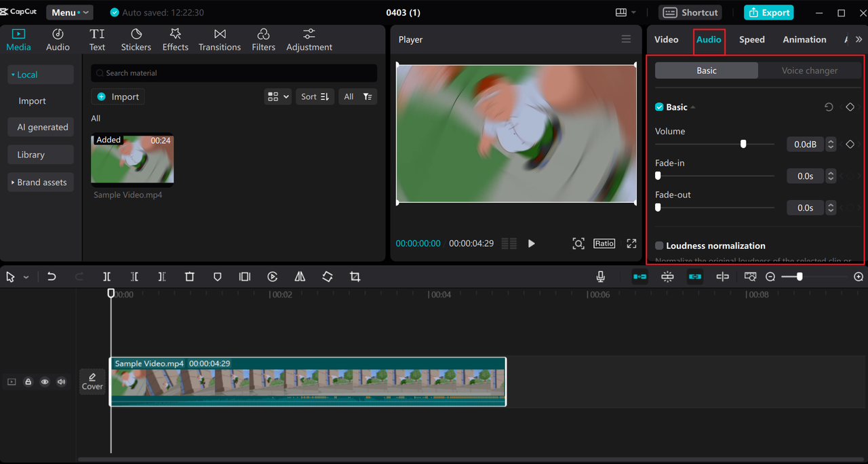Expand more property tabs with the double chevron

859,39
